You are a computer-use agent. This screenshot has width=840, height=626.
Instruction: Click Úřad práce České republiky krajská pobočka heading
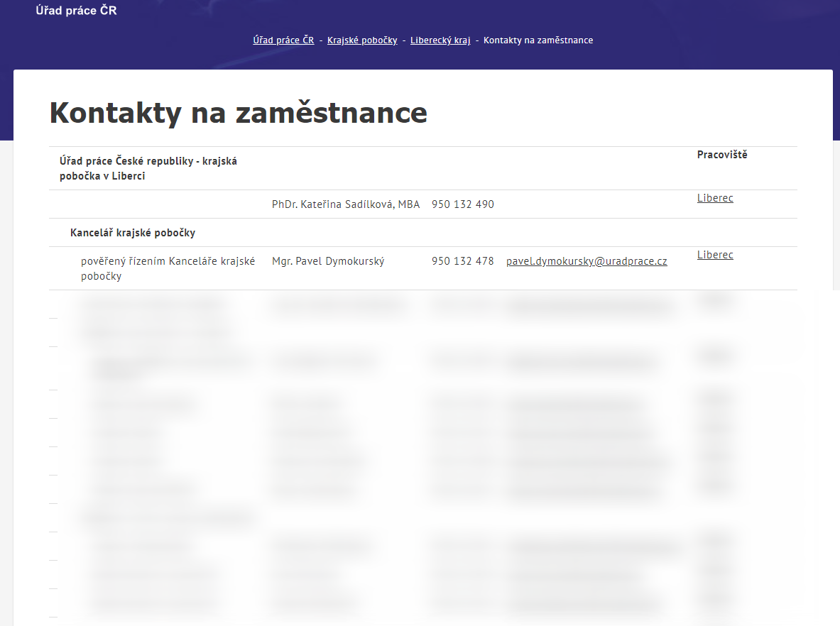click(x=148, y=168)
